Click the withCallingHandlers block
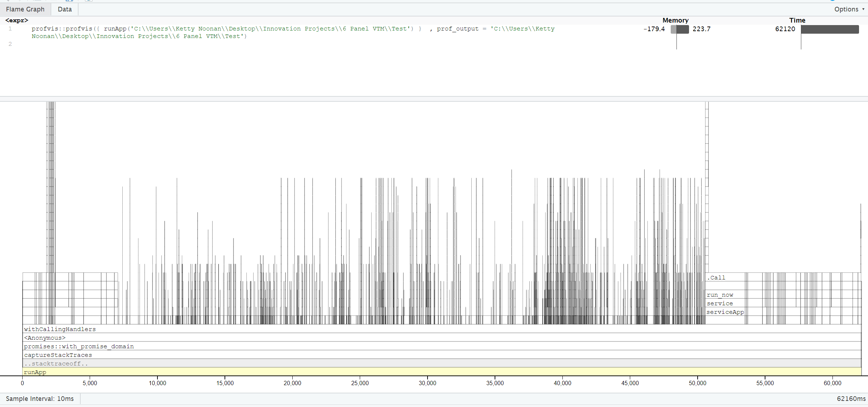Viewport: 868px width, 407px height. click(442, 329)
